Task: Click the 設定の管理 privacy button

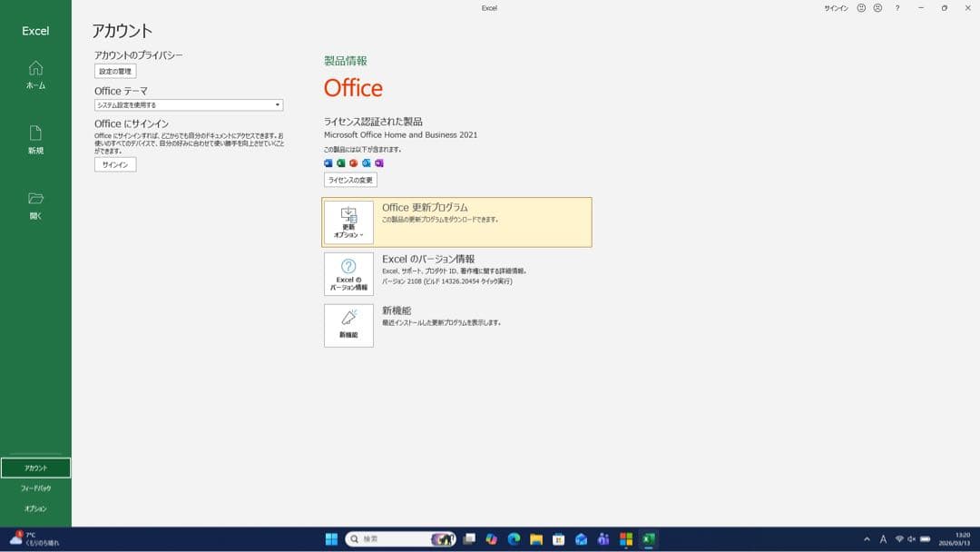Action: tap(115, 71)
